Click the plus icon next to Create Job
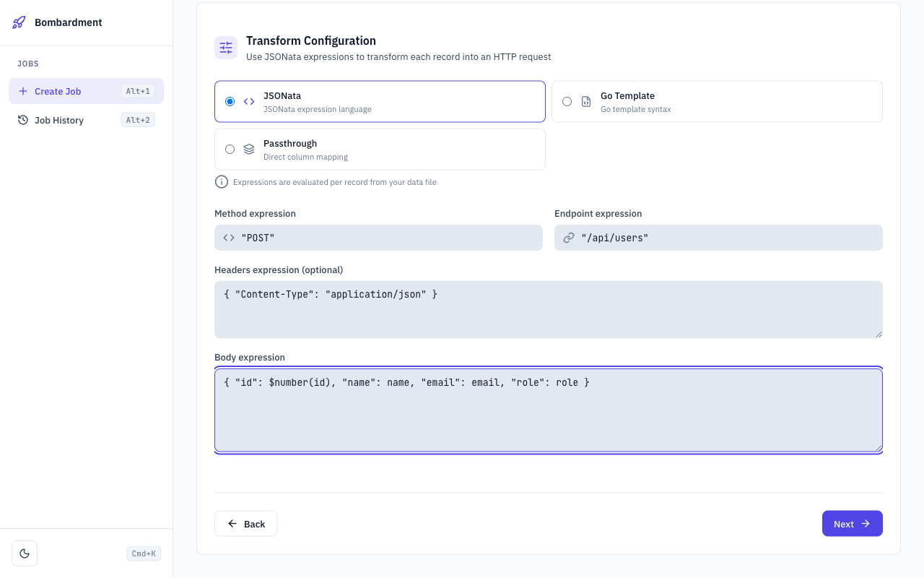This screenshot has height=578, width=924. click(x=22, y=91)
